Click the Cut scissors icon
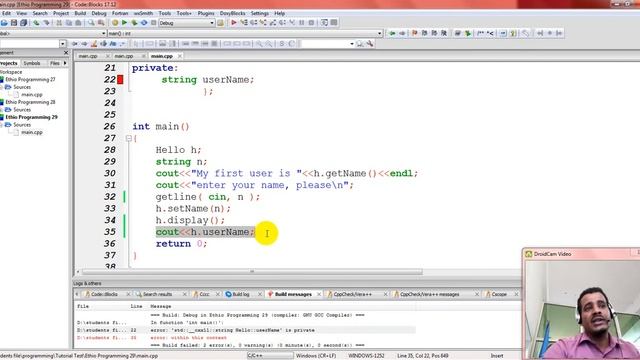The image size is (640, 360). (x=59, y=23)
